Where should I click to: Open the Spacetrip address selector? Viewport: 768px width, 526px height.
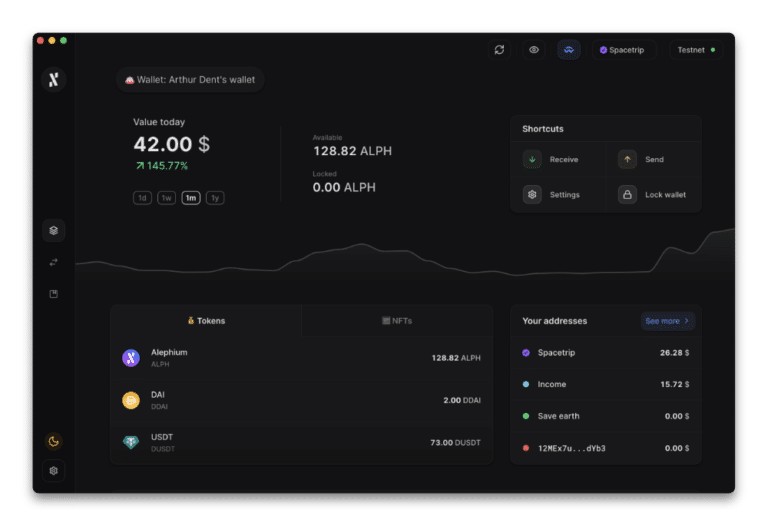(x=622, y=50)
